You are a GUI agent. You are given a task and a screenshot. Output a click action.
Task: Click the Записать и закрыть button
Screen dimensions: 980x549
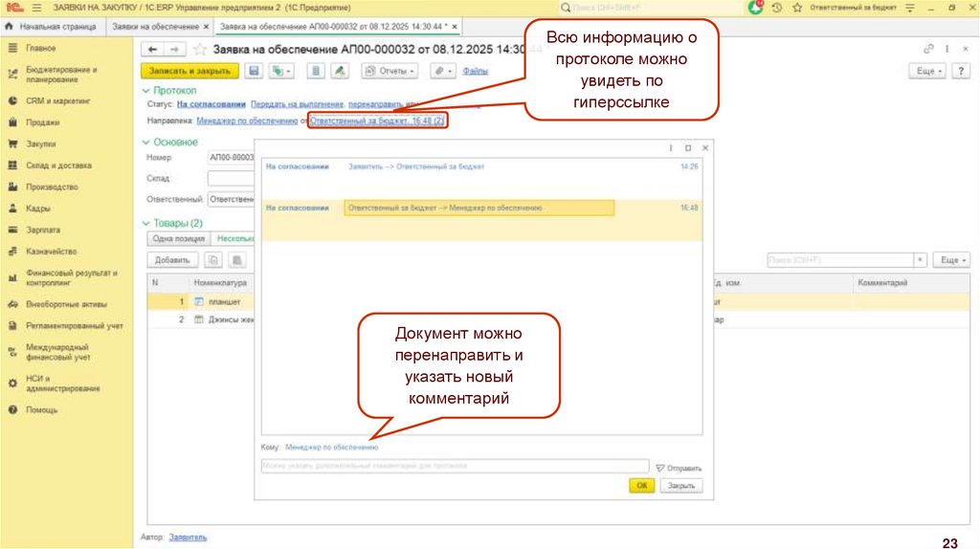click(x=189, y=71)
